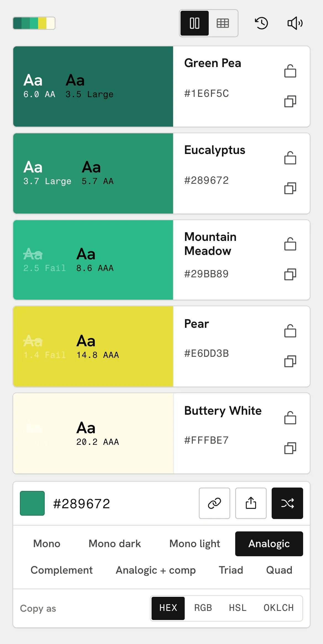Screen dimensions: 323x644
Task: Lock the Eucalyptus color
Action: (290, 158)
